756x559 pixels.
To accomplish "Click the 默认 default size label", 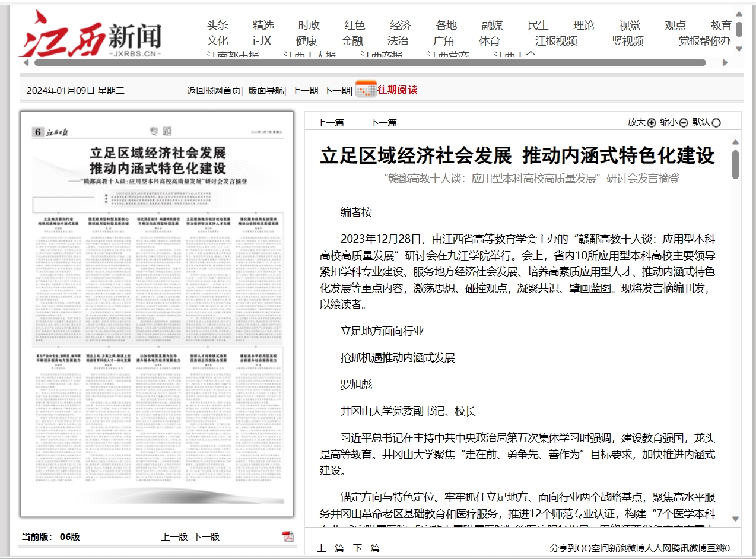I will click(701, 122).
